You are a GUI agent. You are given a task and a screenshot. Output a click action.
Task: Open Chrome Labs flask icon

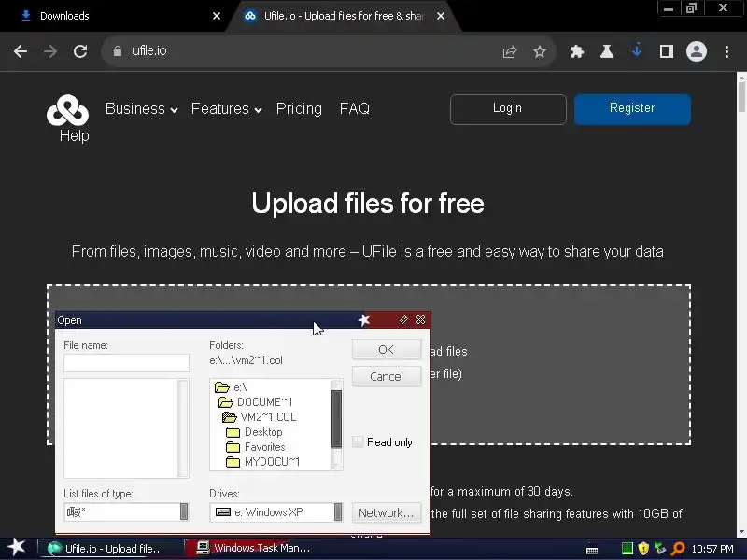coord(606,51)
